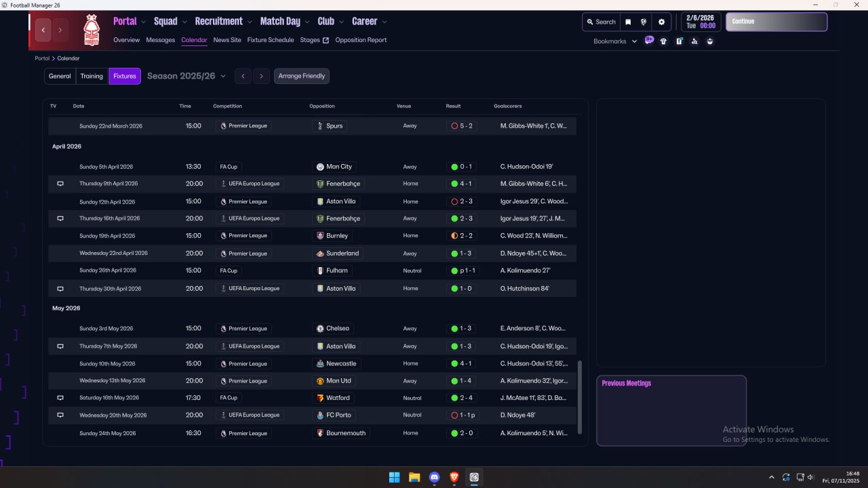The height and width of the screenshot is (488, 868).
Task: Open the Opposition Report tab
Action: 361,40
